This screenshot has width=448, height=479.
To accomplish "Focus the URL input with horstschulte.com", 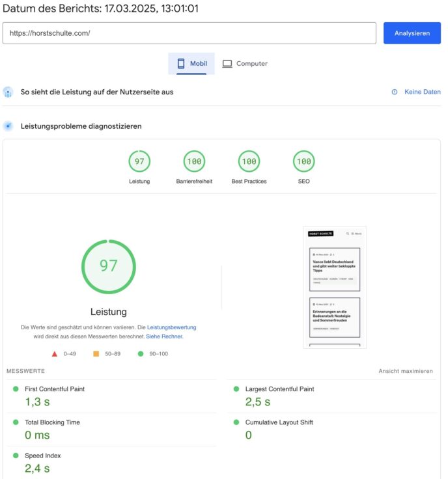I will [x=189, y=33].
